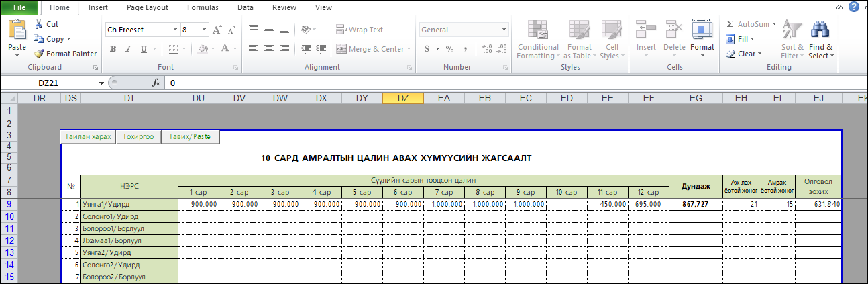Switch to the Page Layout tab
The width and height of the screenshot is (868, 284).
click(147, 7)
